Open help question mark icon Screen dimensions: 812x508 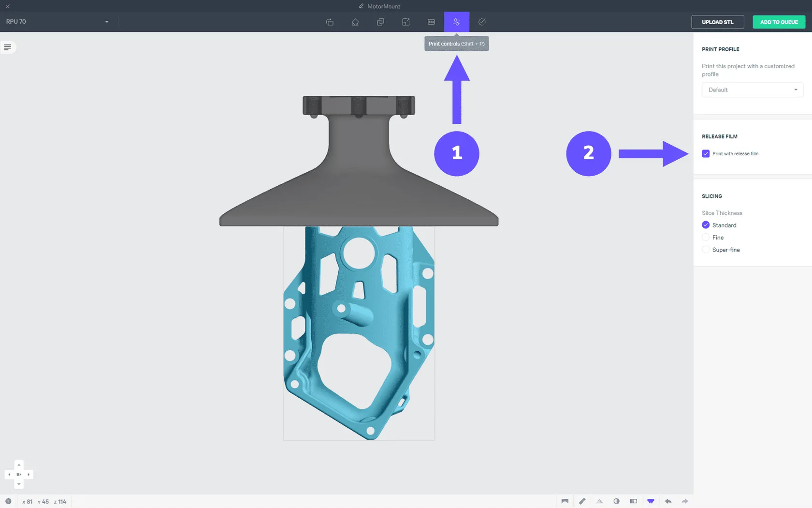[8, 501]
